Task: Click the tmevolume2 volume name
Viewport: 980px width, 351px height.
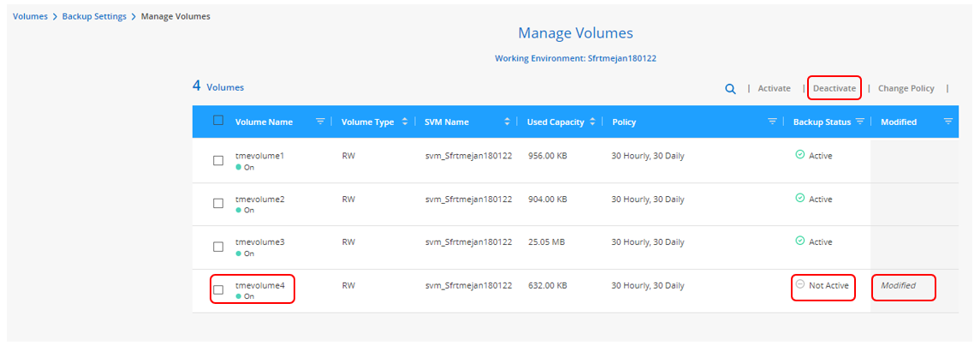Action: pyautogui.click(x=259, y=199)
